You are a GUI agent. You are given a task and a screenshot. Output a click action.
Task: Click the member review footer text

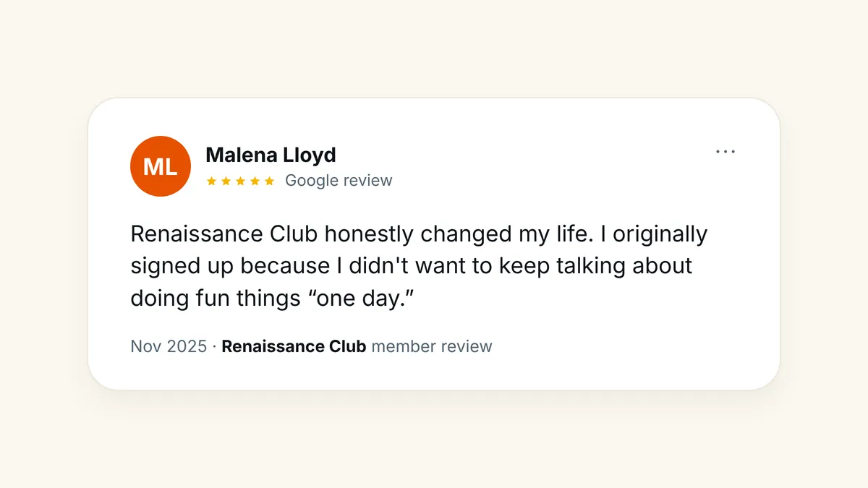[432, 346]
